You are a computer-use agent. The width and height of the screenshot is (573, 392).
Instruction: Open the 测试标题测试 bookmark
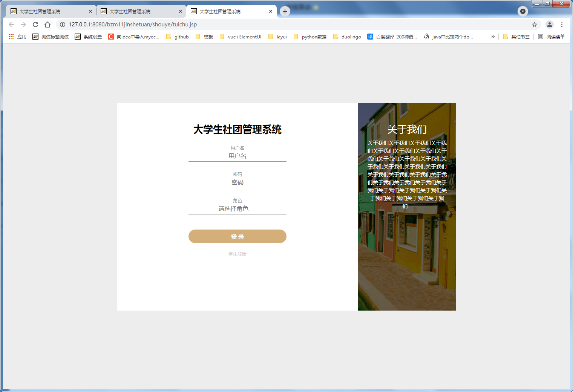pyautogui.click(x=51, y=37)
